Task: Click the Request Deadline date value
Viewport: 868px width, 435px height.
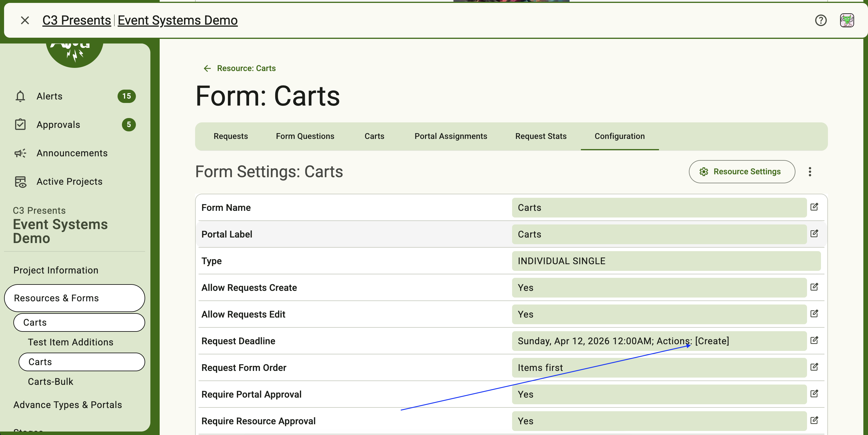Action: point(659,341)
